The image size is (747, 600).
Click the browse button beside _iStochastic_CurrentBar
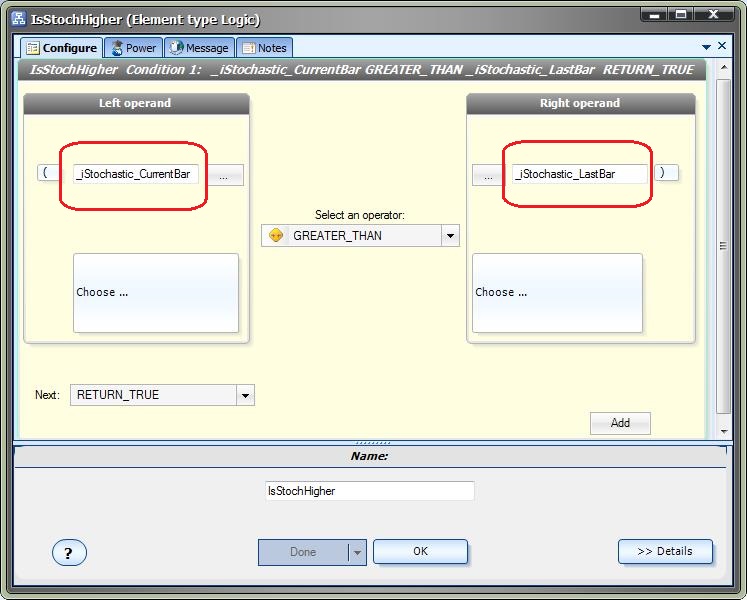(x=224, y=175)
